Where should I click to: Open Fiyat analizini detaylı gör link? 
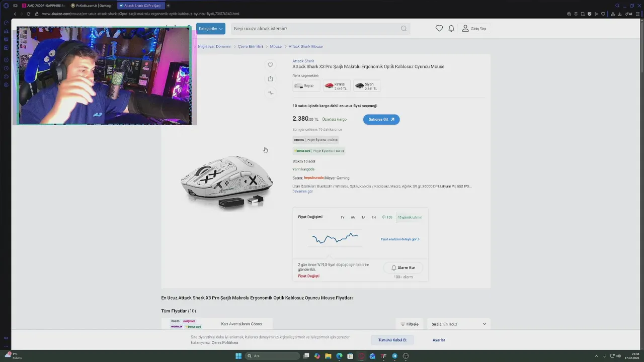tap(400, 239)
